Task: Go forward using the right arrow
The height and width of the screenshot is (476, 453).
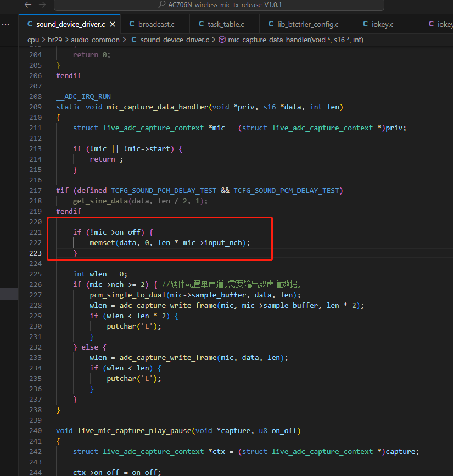Action: 42,4
